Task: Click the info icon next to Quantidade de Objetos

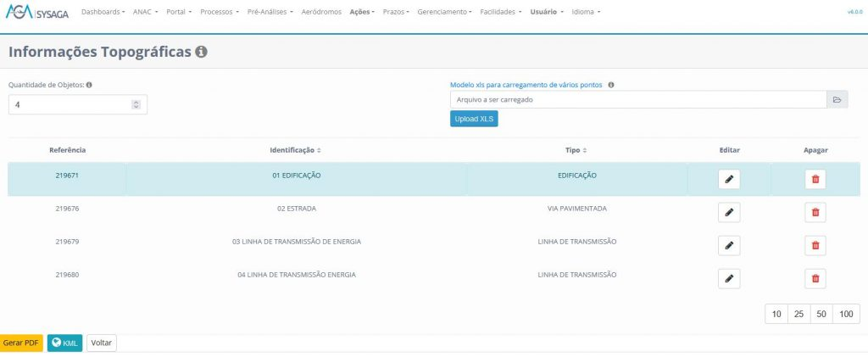Action: 89,85
